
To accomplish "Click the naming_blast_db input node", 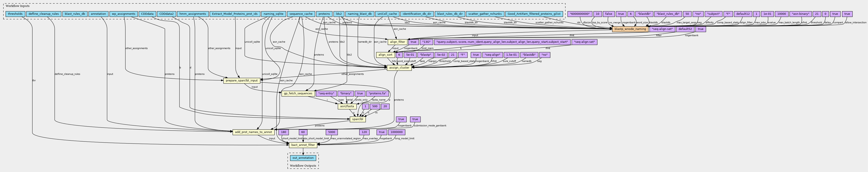I will click(360, 14).
